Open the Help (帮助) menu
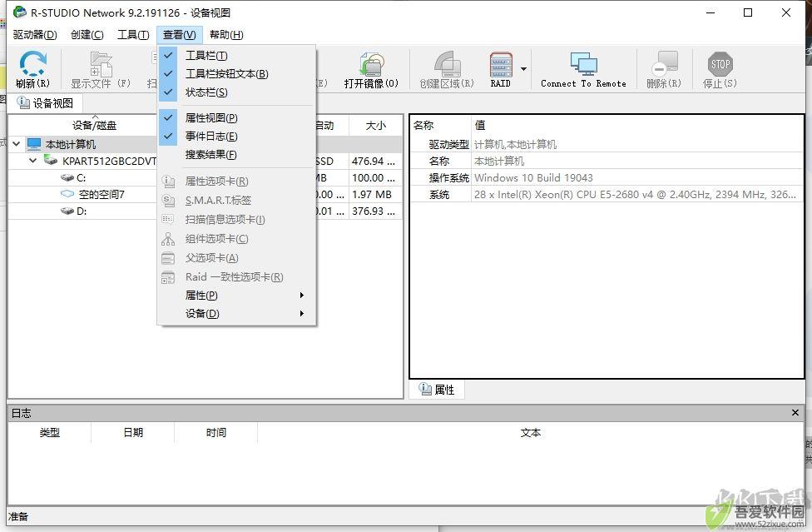Viewport: 812px width, 532px height. 226,35
